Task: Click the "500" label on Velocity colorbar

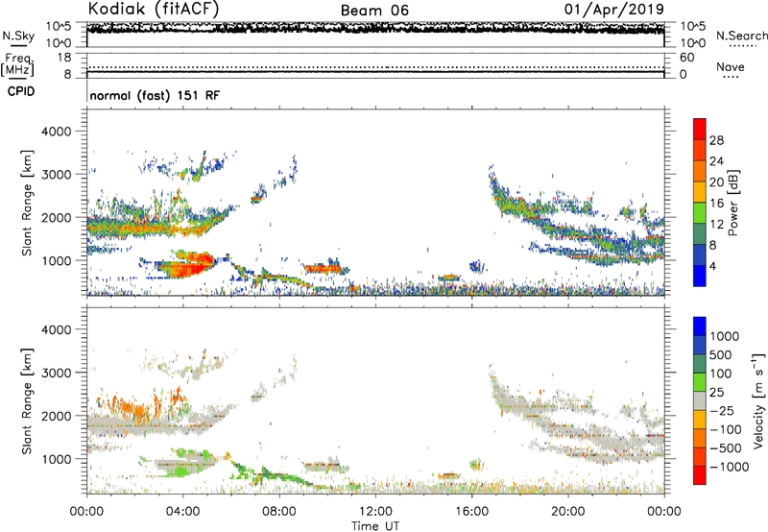Action: pyautogui.click(x=721, y=355)
